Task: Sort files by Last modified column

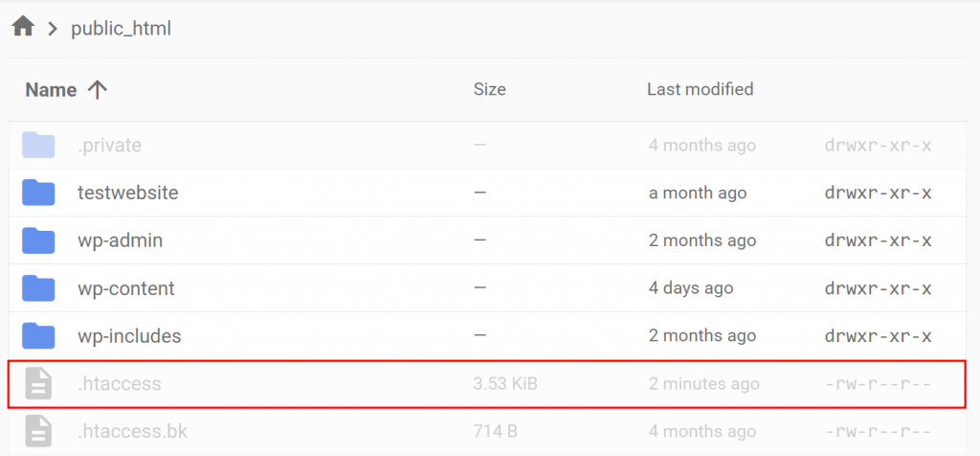Action: [700, 90]
